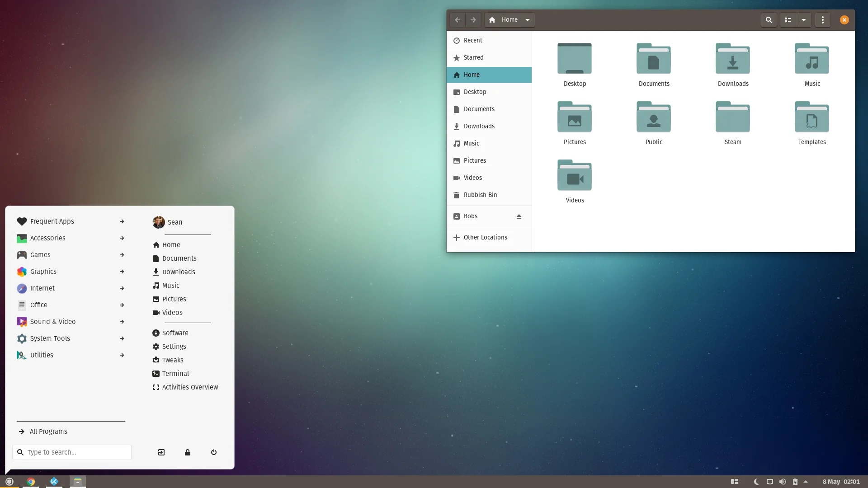Open the Utilities menu category
Image resolution: width=868 pixels, height=488 pixels.
coord(71,355)
